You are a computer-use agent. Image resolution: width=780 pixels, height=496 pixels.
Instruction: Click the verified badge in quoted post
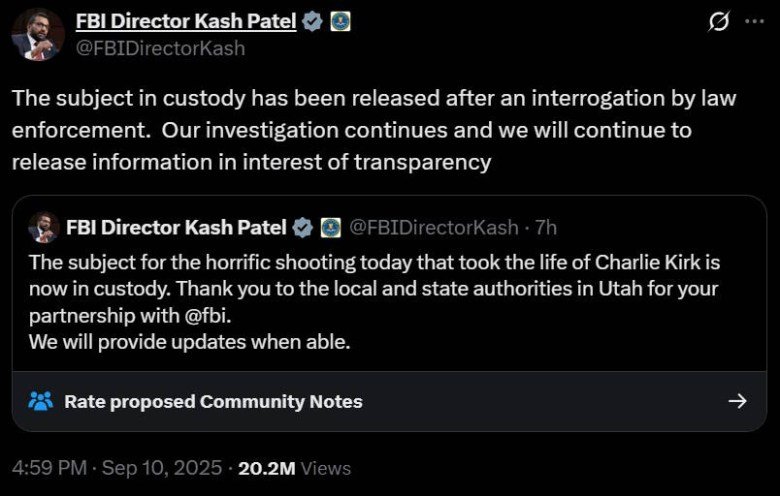click(x=302, y=227)
